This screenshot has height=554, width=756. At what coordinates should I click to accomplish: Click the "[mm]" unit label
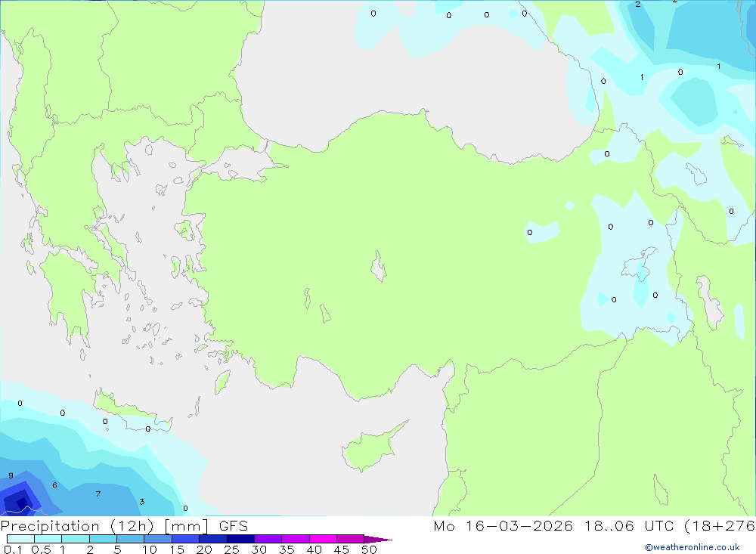coord(187,526)
